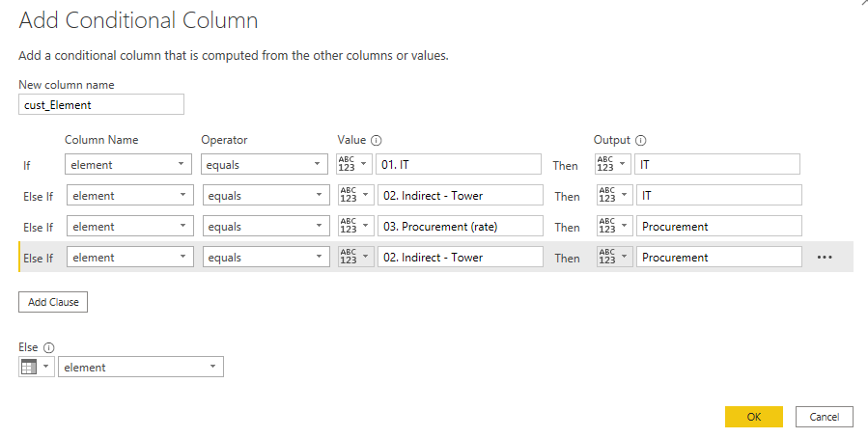This screenshot has width=868, height=438.
Task: Open value type selector in first '02. Indirect - Tower' row
Action: click(356, 195)
